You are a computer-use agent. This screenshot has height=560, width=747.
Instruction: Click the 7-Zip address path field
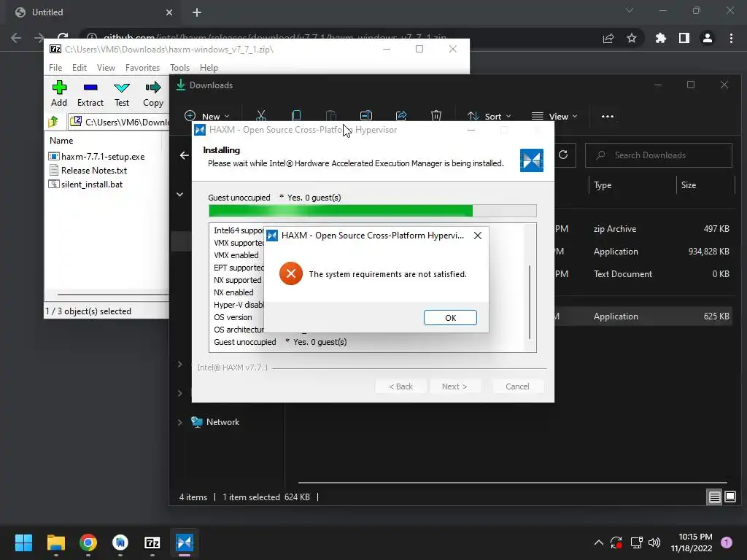click(119, 122)
